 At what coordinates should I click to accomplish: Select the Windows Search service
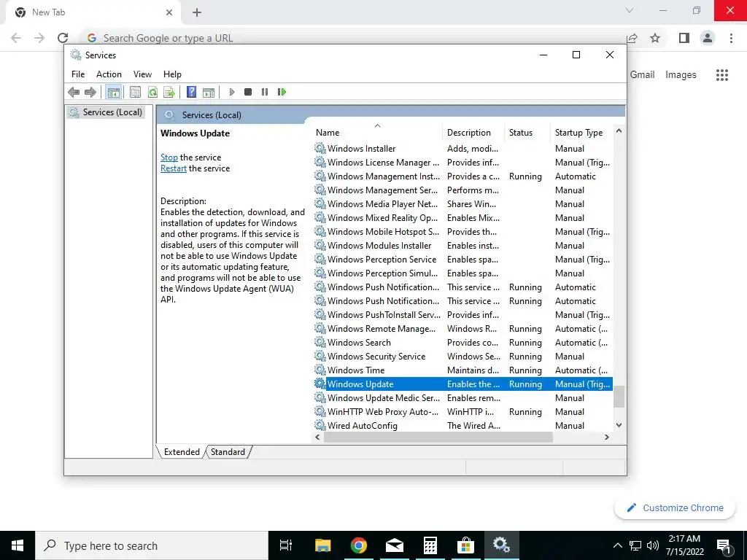pyautogui.click(x=463, y=343)
